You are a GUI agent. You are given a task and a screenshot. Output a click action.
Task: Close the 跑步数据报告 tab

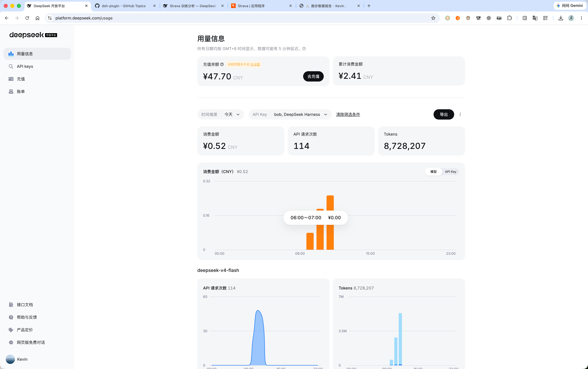pyautogui.click(x=359, y=6)
